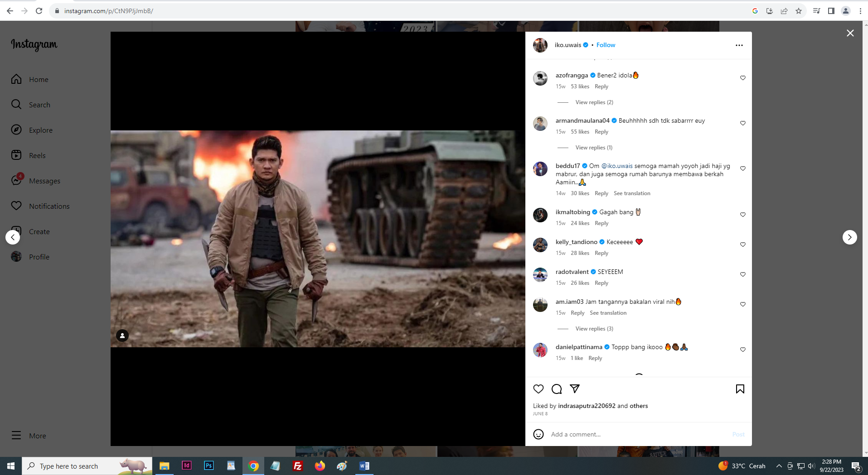868x475 pixels.
Task: Click iko.uwais avatar in post header
Action: click(x=540, y=45)
